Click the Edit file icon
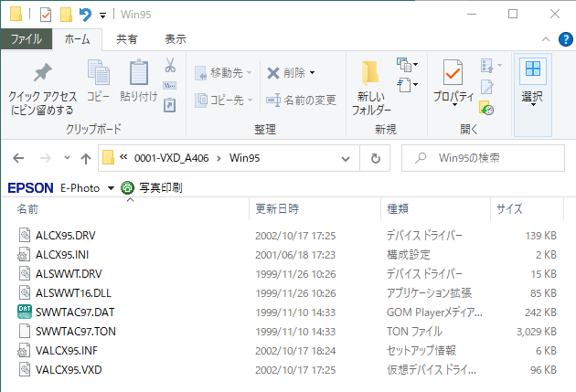Screen dimensions: 576x392 click(x=487, y=87)
